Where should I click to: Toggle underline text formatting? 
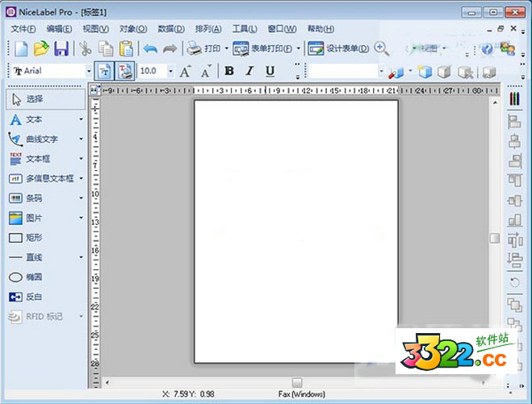click(270, 71)
